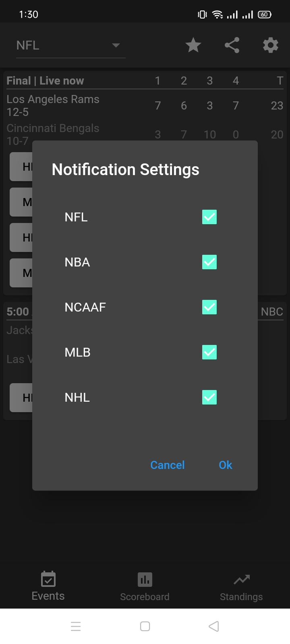Select the NCAAF label in the list
The width and height of the screenshot is (290, 644).
click(85, 307)
